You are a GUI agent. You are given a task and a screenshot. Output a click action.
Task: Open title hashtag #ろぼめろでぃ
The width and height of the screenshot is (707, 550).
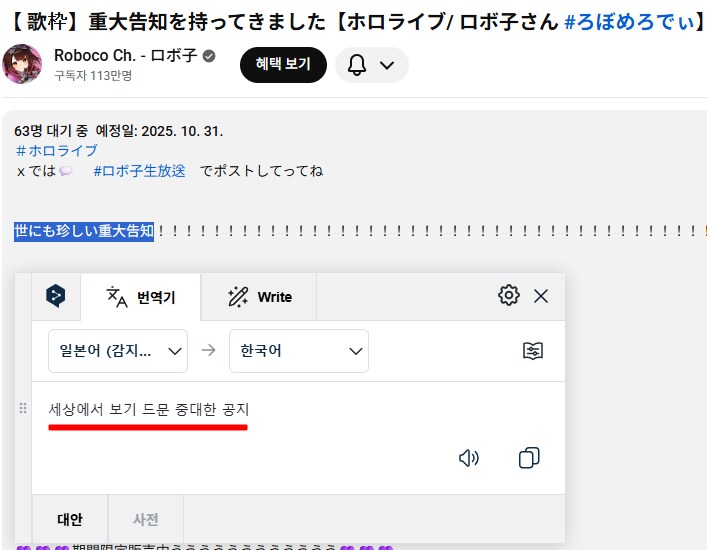pyautogui.click(x=629, y=21)
